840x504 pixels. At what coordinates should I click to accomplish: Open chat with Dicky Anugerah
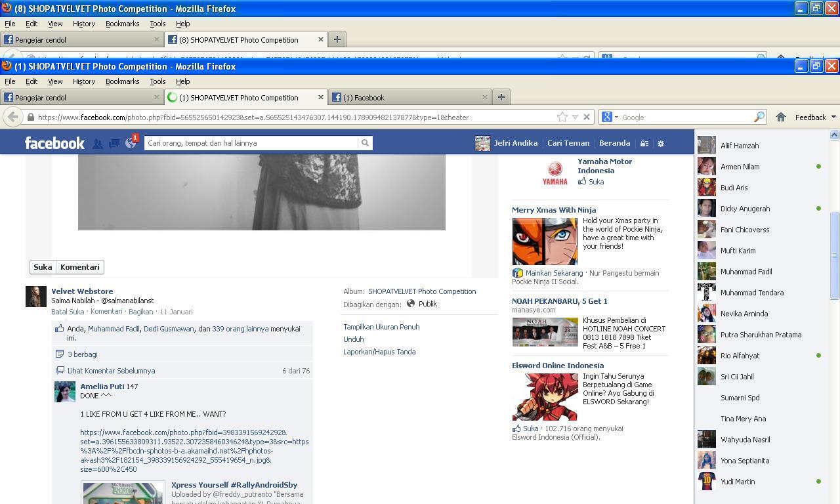760,209
